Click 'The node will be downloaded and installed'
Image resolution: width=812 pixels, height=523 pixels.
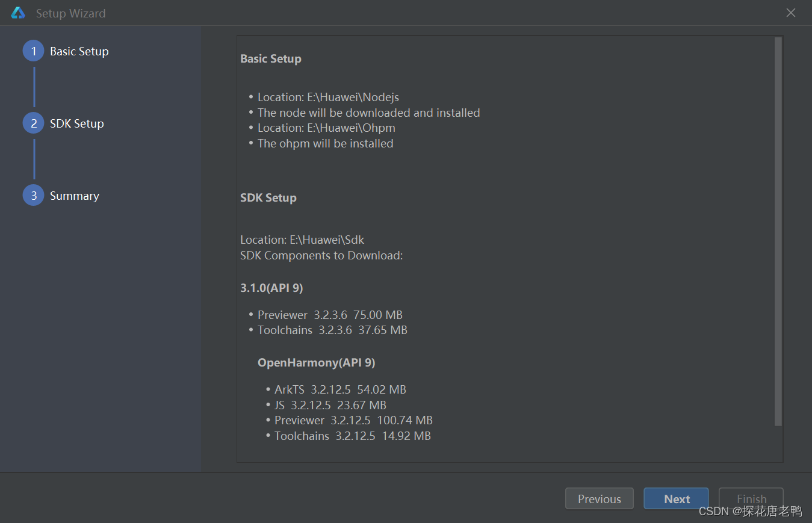[369, 113]
